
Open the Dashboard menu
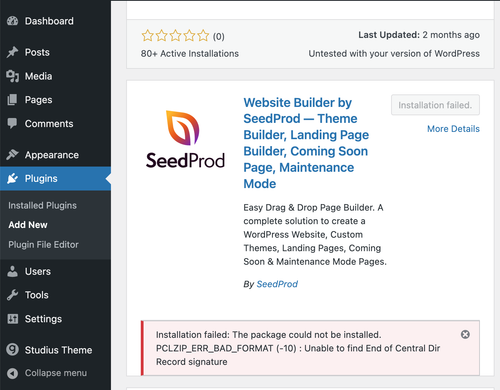click(49, 21)
